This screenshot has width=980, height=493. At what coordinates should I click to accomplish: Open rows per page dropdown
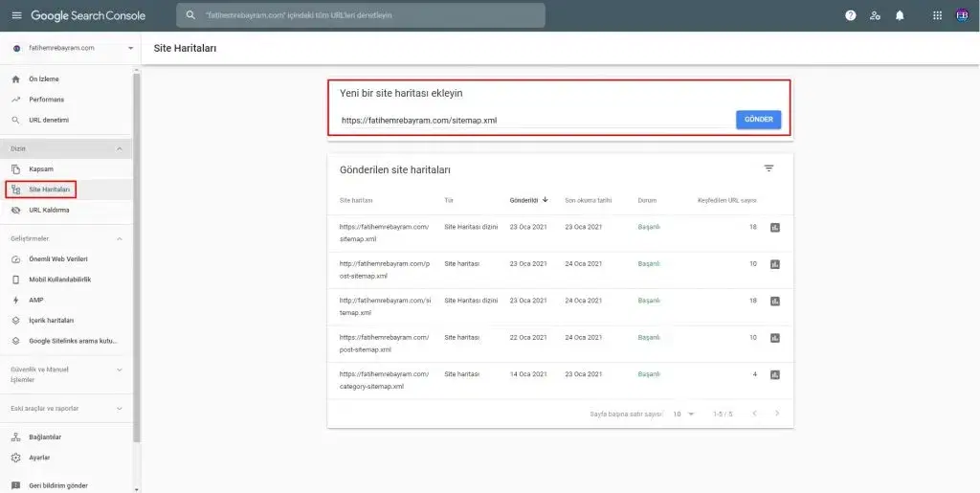point(683,414)
